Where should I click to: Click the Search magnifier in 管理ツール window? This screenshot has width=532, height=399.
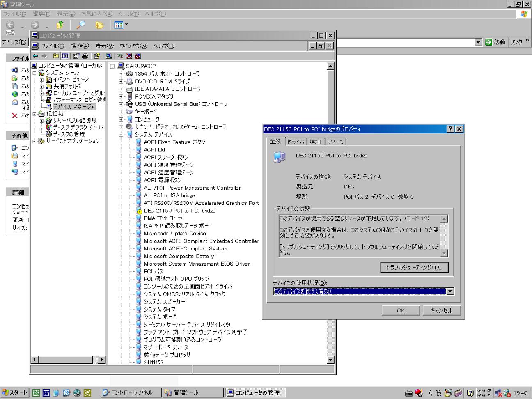(x=81, y=25)
